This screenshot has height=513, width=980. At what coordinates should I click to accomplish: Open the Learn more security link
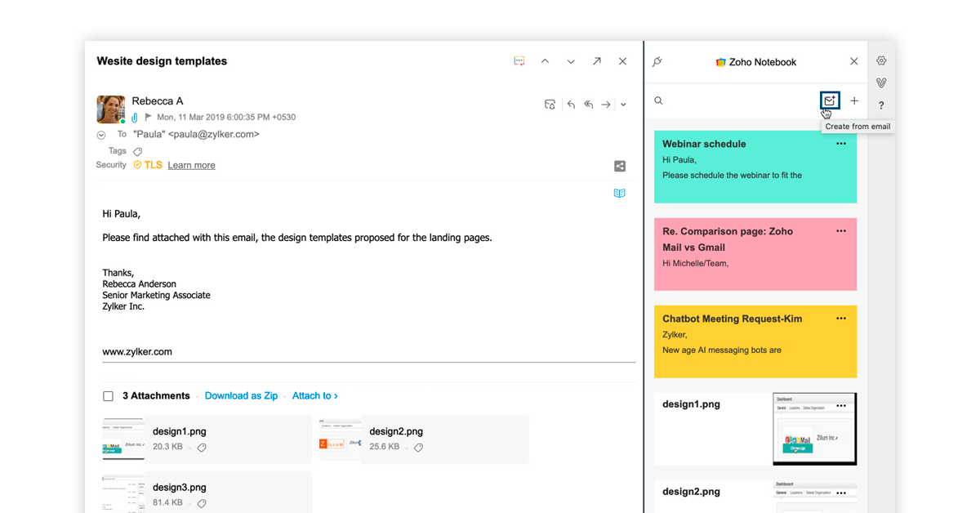(191, 165)
